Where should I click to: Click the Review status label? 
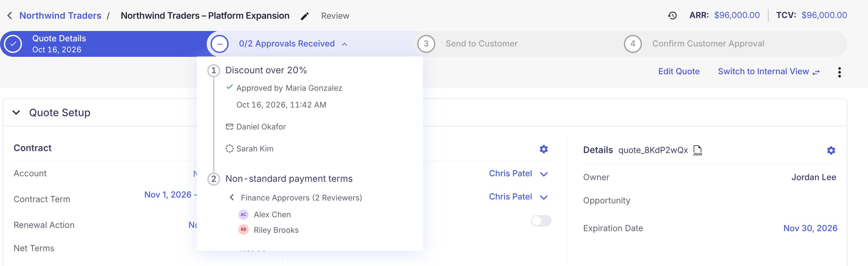(x=335, y=16)
